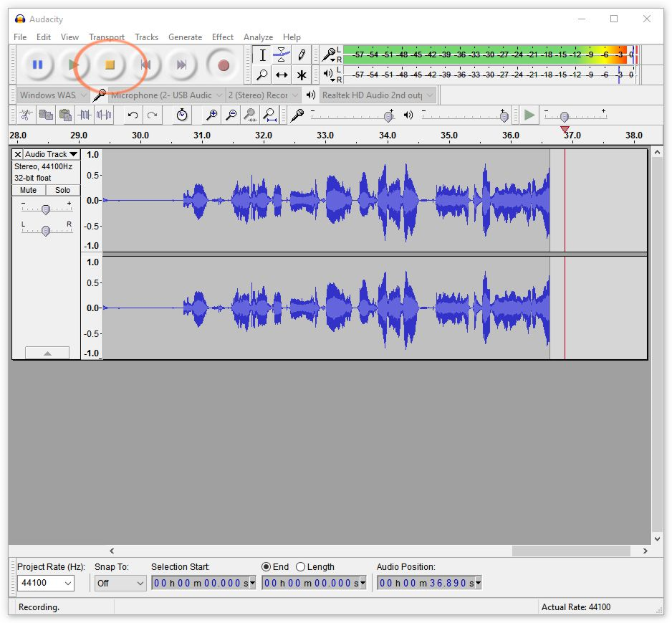Collapse the Audio Track with the up arrow

pos(47,353)
